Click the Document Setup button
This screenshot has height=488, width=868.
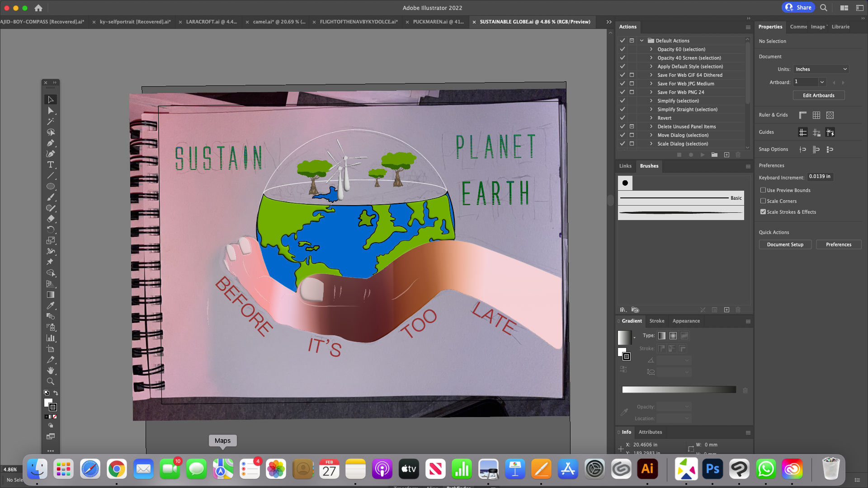click(x=785, y=244)
